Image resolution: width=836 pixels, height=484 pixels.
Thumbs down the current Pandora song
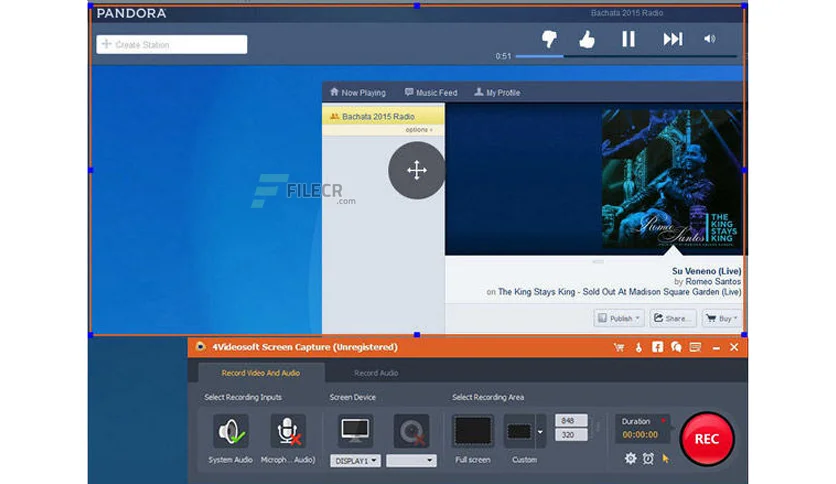[549, 39]
